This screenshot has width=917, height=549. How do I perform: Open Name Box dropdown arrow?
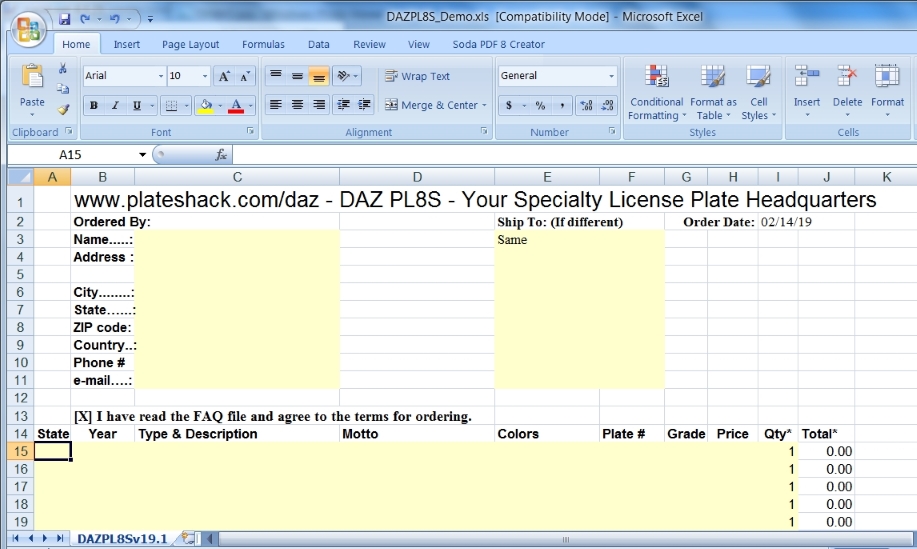pos(142,154)
